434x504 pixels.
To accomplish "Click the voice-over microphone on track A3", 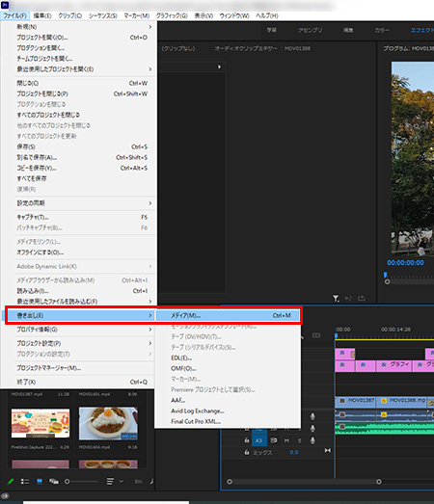I will coord(312,440).
